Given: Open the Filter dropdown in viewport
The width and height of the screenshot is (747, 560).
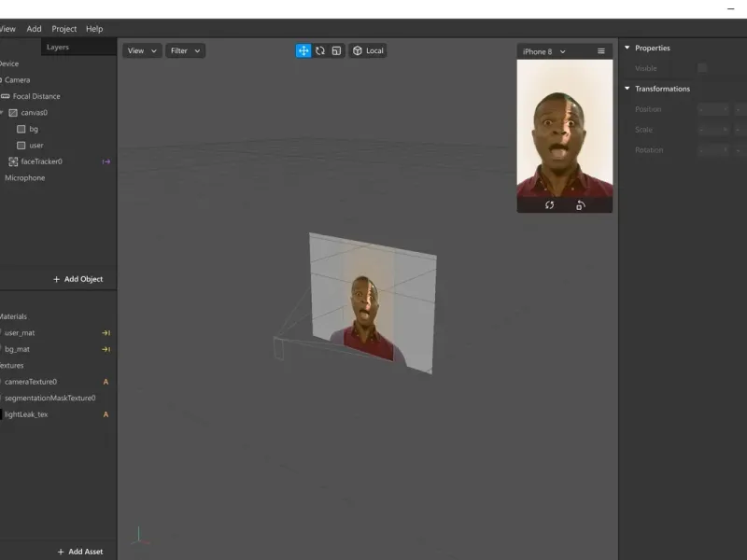Looking at the screenshot, I should (185, 50).
